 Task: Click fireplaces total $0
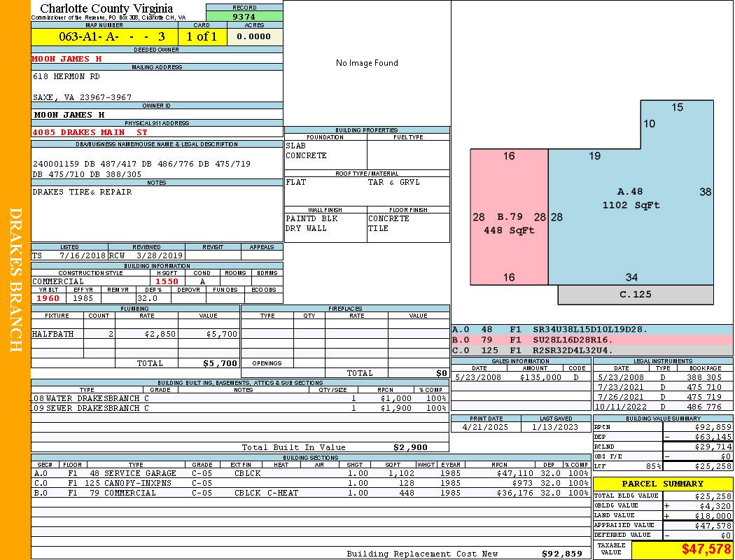(442, 374)
